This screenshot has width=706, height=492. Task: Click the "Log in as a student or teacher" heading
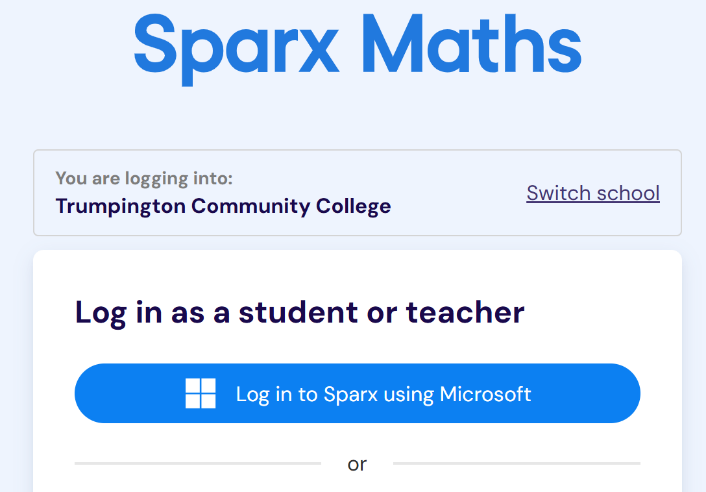(300, 312)
